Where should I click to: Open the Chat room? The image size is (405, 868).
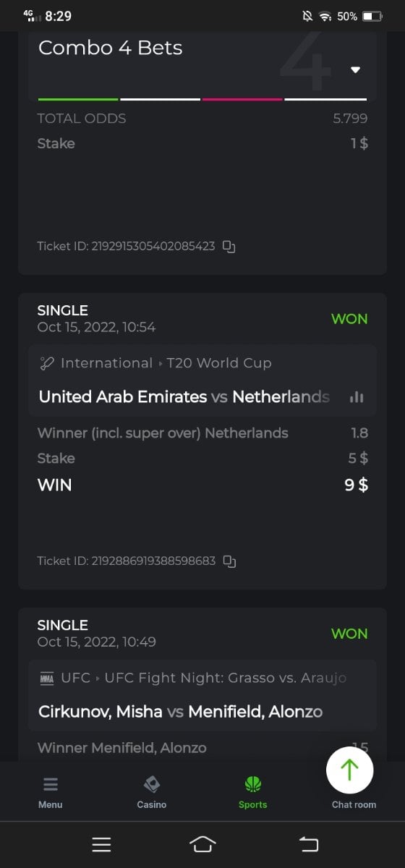354,804
